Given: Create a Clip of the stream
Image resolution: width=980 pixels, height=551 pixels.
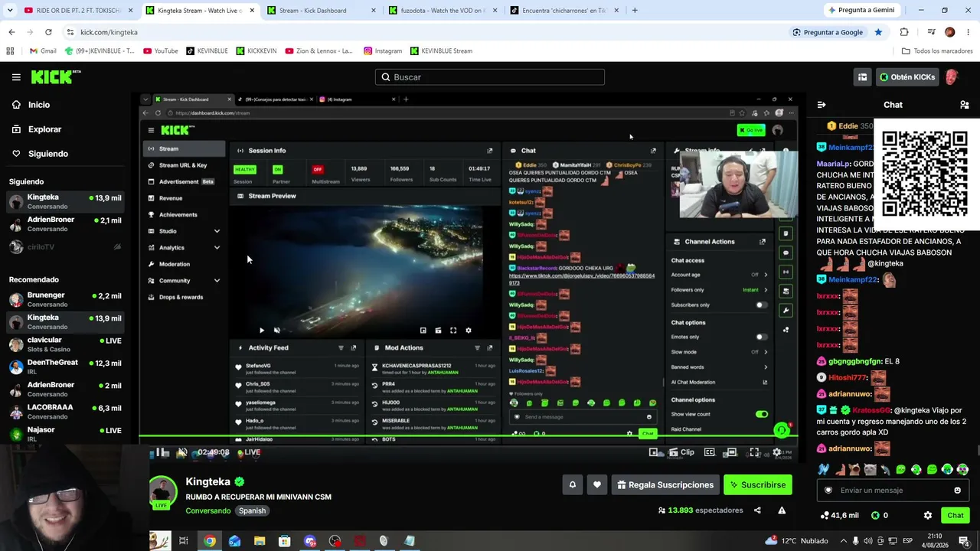Looking at the screenshot, I should click(682, 452).
